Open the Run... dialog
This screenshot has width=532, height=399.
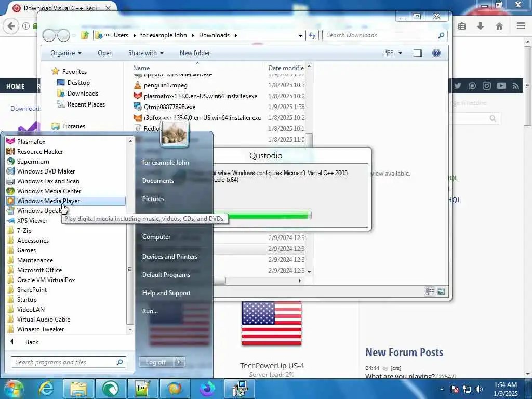click(x=150, y=311)
